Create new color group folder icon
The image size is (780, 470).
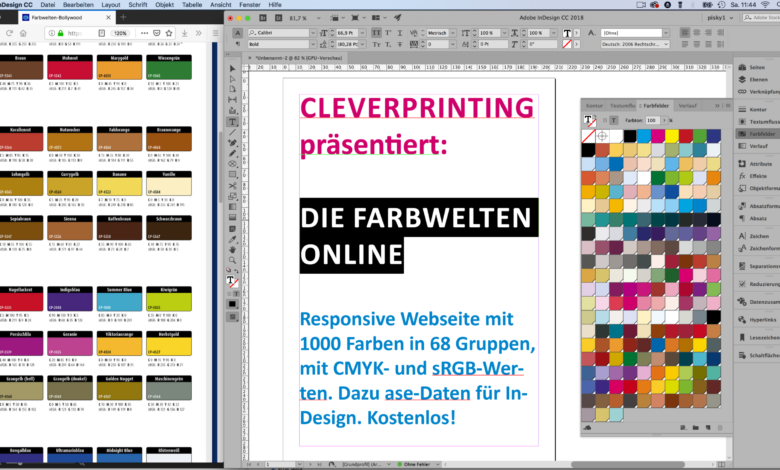(x=695, y=427)
